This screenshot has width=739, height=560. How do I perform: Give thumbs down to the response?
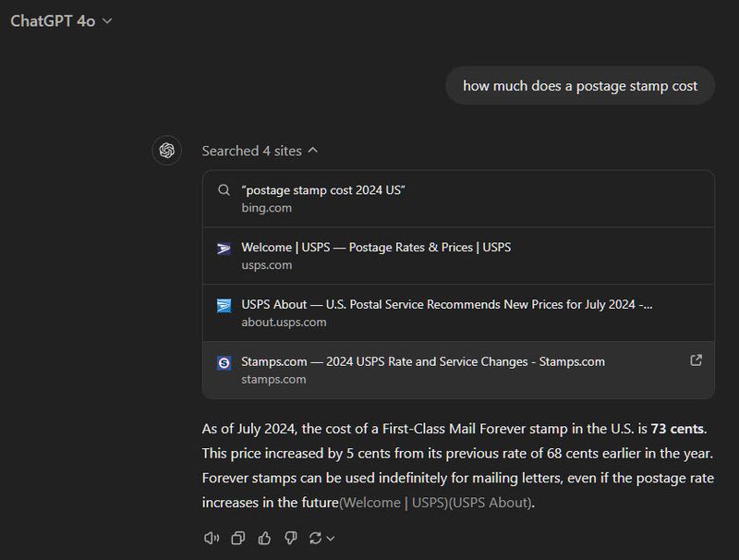point(291,538)
